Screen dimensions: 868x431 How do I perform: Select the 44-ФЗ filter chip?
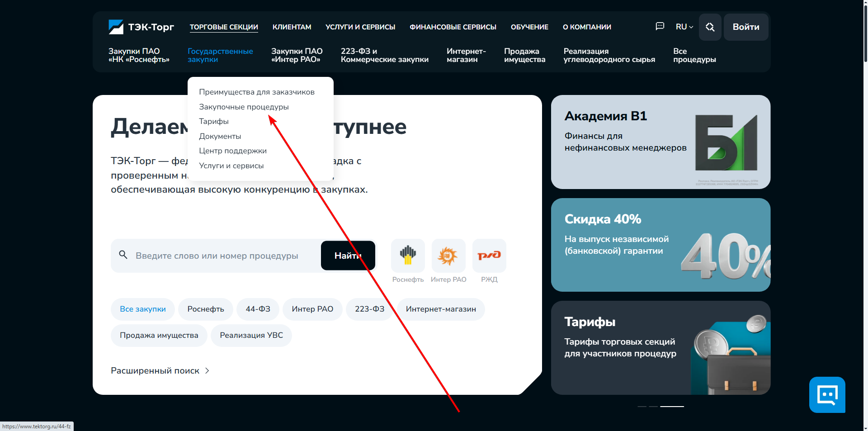click(x=258, y=309)
